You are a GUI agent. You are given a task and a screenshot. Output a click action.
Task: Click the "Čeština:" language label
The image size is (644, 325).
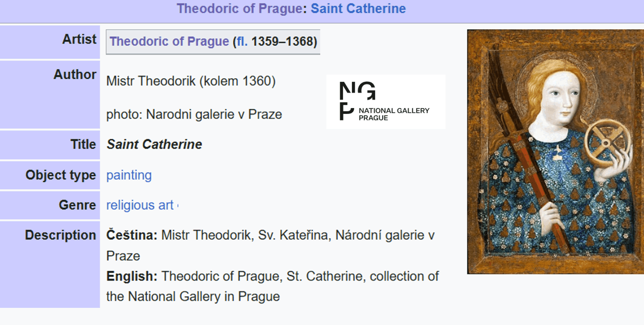(x=132, y=235)
